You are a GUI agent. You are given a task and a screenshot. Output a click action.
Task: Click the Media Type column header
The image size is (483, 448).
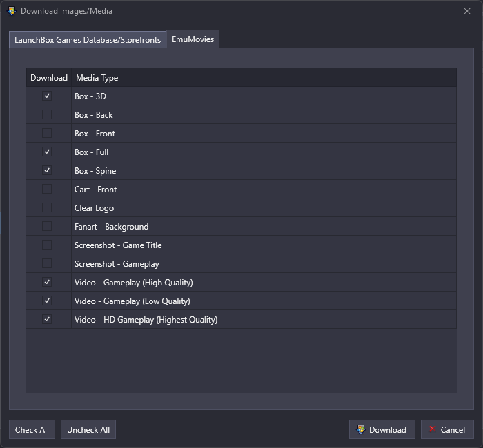click(264, 77)
